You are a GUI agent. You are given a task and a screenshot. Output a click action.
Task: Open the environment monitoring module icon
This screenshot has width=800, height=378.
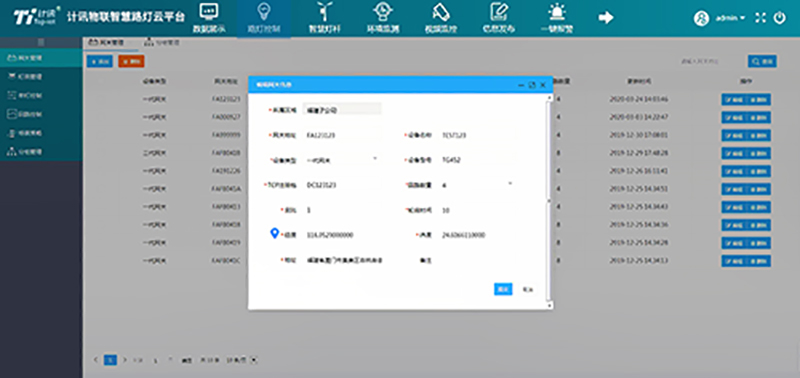coord(383,11)
